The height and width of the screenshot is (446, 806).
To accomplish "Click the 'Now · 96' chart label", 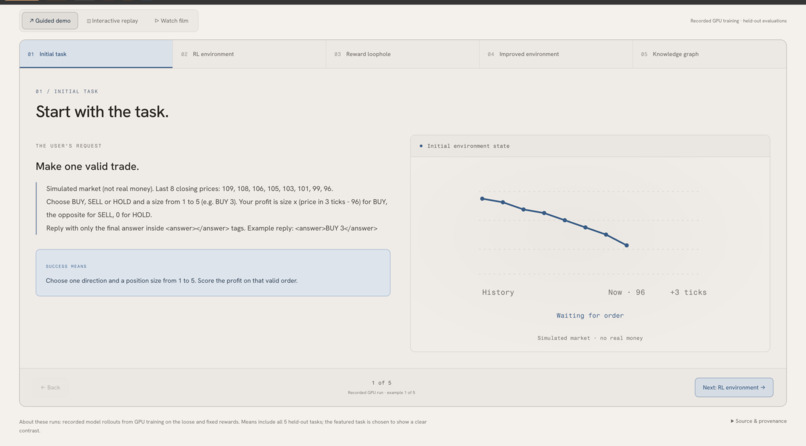I will coord(626,292).
